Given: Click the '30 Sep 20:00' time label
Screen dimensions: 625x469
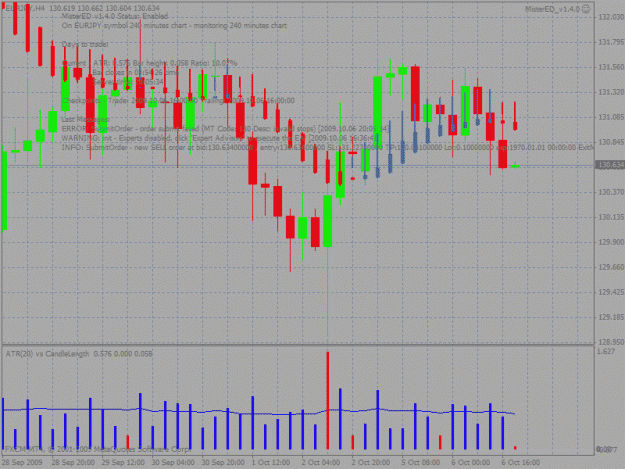Looking at the screenshot, I should tap(223, 462).
